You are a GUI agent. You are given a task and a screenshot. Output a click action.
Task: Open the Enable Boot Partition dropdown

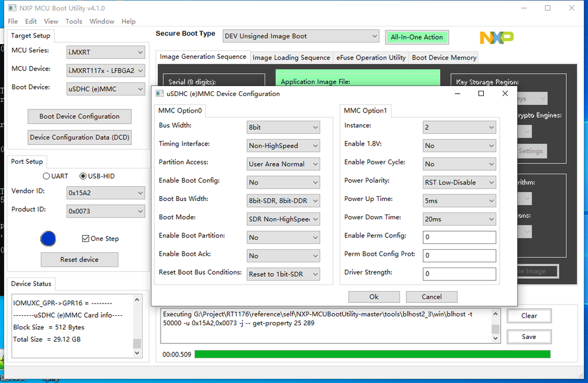tap(283, 237)
